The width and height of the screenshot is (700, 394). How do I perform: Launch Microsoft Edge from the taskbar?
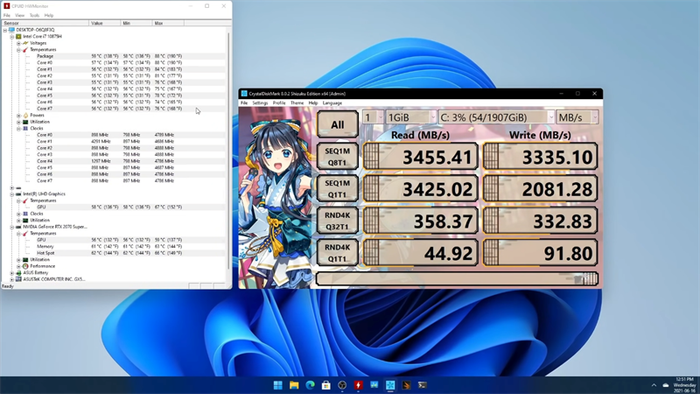(x=310, y=385)
